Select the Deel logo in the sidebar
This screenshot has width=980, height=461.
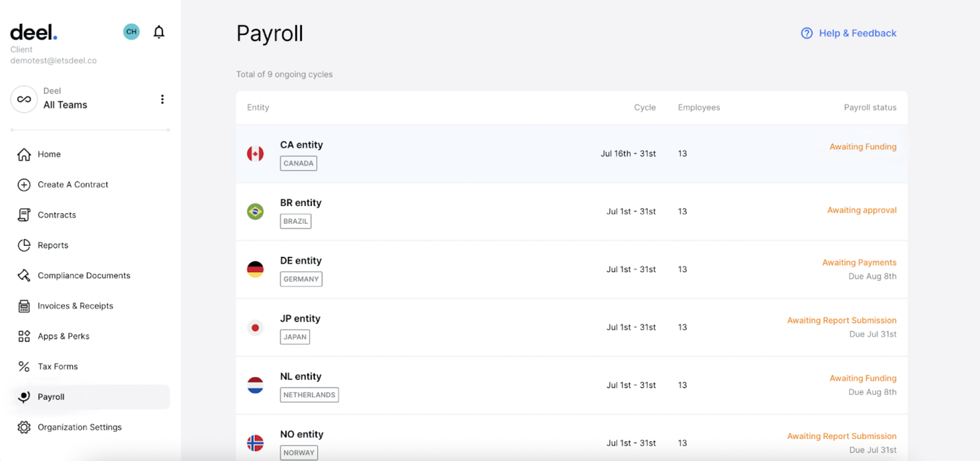33,31
